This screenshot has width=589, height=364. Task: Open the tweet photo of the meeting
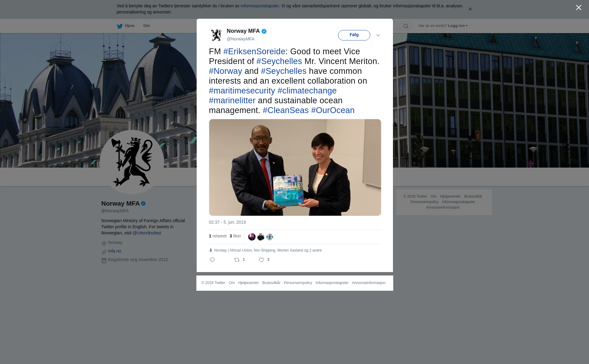[x=295, y=167]
